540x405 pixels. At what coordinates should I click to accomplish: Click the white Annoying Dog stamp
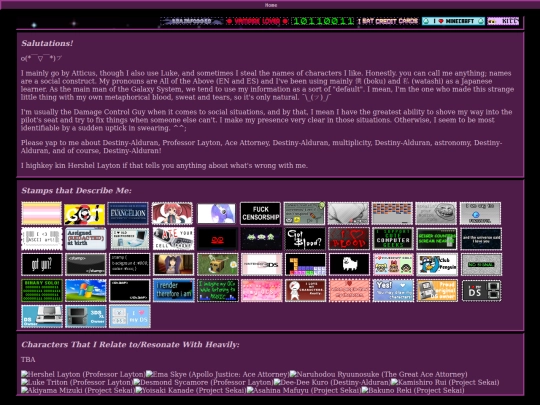coord(349,264)
